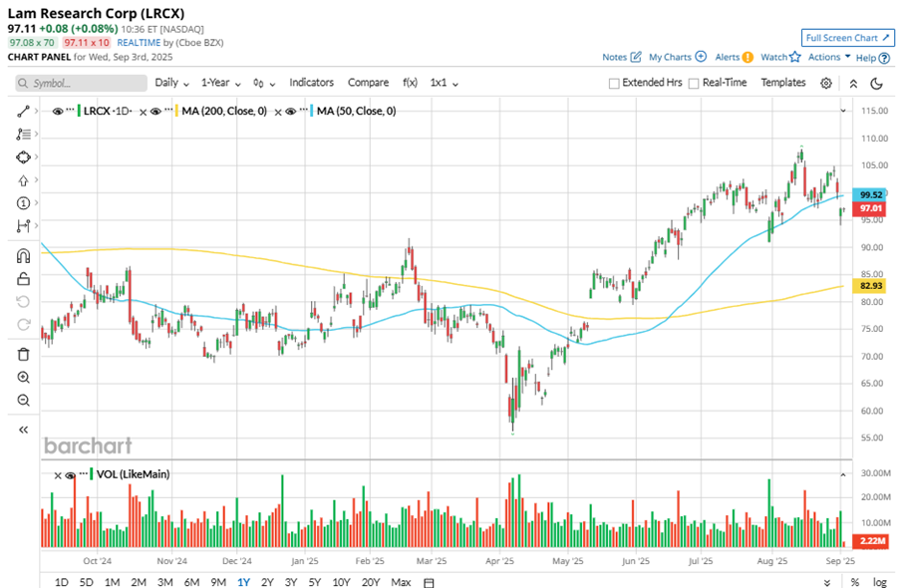Screen dimensions: 900x588
Task: Hide the MA 200 line
Action: coord(155,112)
